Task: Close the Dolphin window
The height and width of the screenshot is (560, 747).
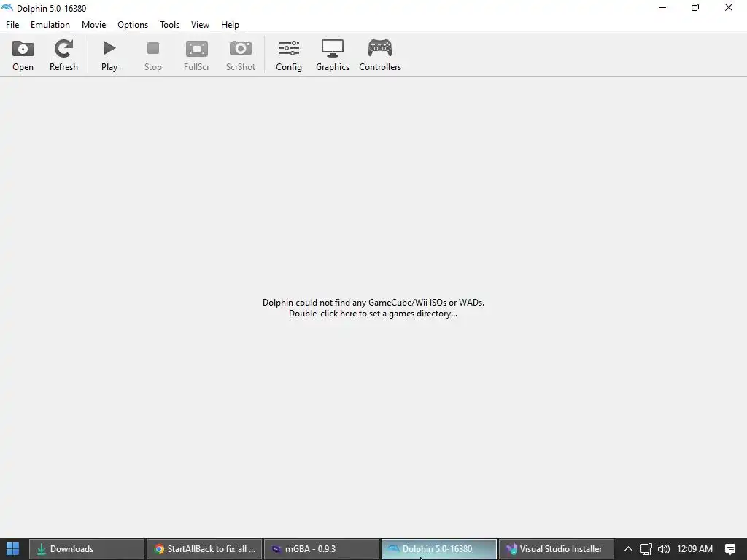Action: (x=729, y=7)
